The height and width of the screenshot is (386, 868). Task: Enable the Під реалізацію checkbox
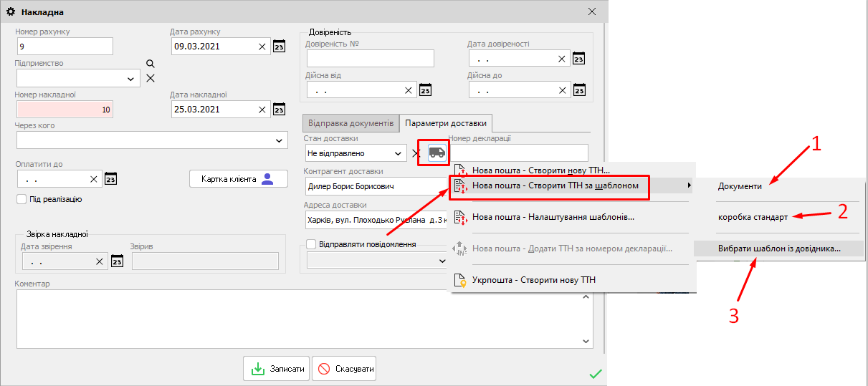(x=21, y=199)
